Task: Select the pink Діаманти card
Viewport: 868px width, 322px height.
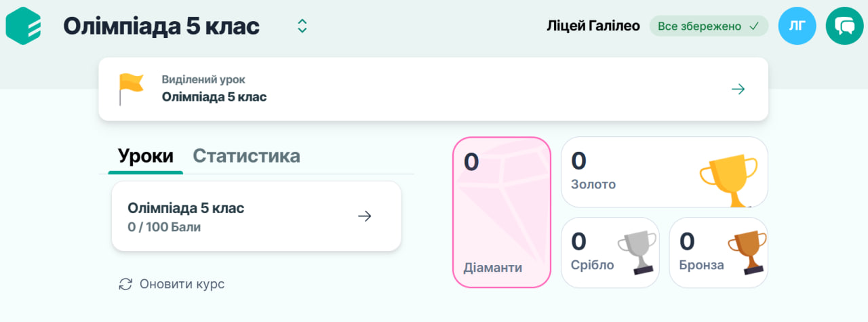Action: point(502,212)
